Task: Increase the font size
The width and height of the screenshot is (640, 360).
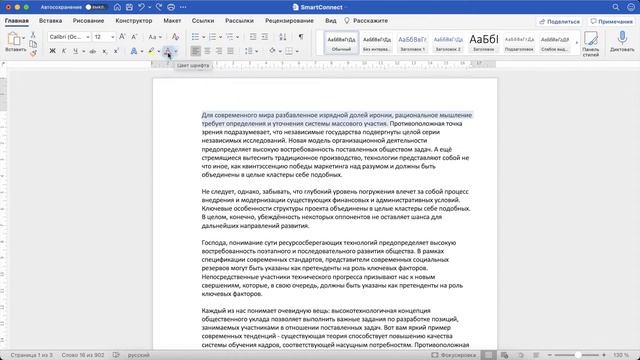Action: click(x=122, y=37)
